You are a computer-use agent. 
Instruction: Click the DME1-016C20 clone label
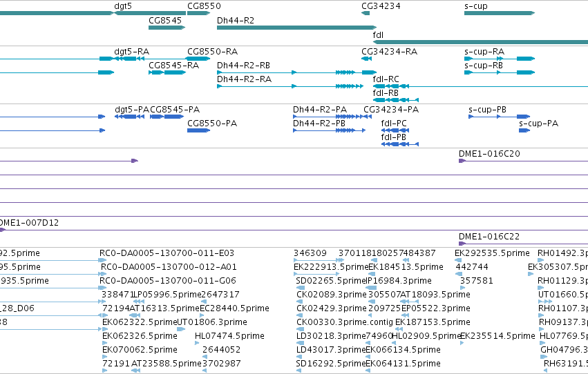click(489, 154)
